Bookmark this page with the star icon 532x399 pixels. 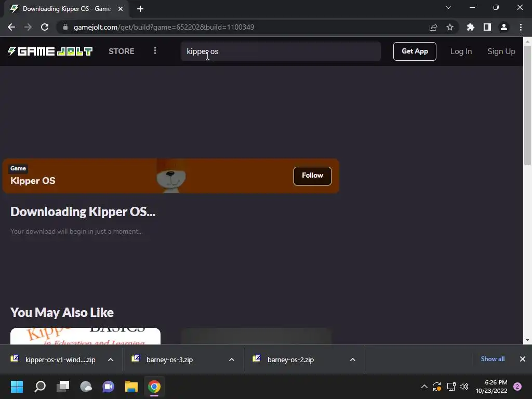[450, 27]
